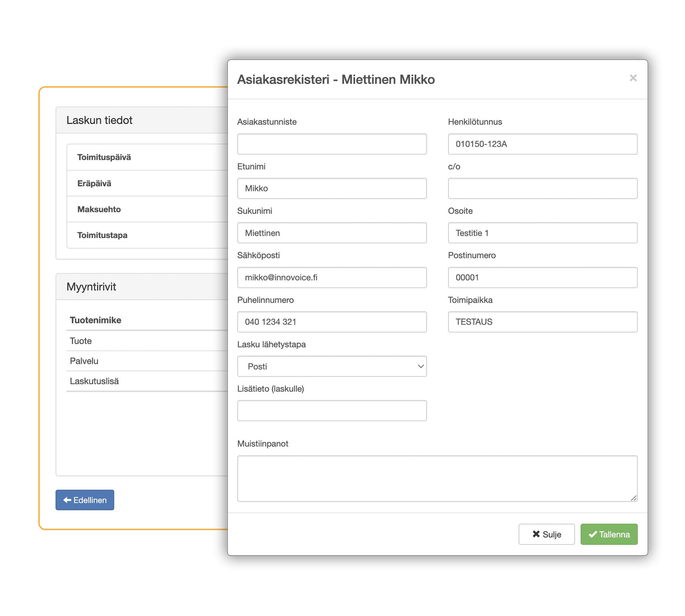This screenshot has width=685, height=616.
Task: Click the Sähköposti field with mikko@innovoice.fi
Action: tap(332, 277)
